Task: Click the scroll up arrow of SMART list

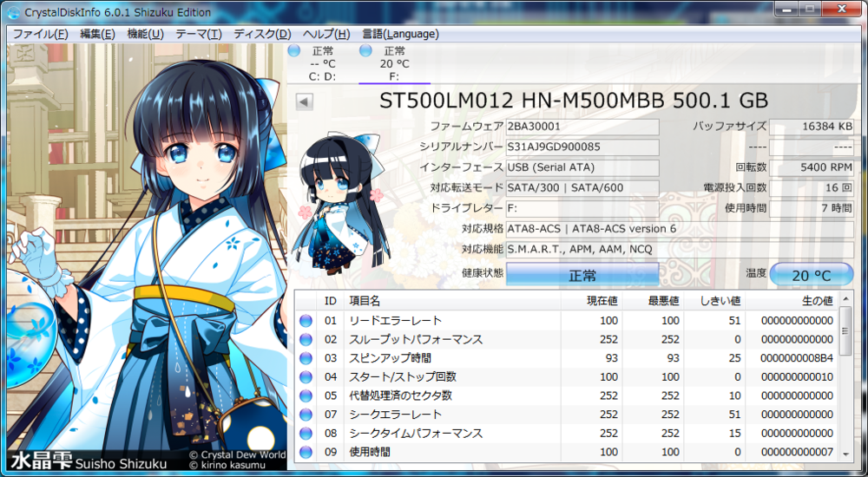Action: tap(845, 299)
